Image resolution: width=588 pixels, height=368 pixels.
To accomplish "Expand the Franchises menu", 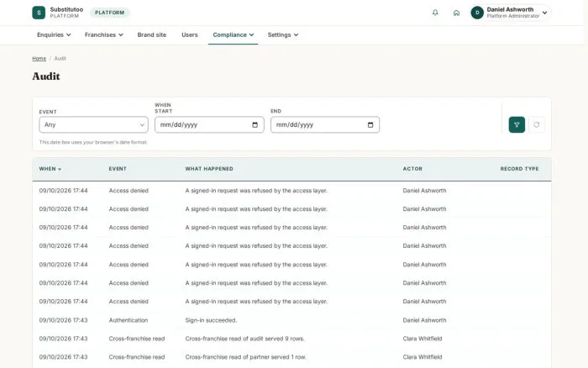I will (103, 35).
